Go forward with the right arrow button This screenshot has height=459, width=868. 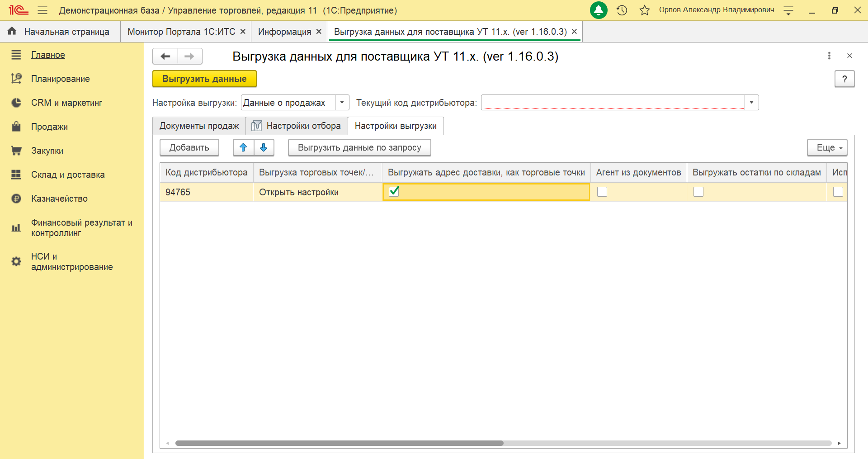[x=190, y=56]
